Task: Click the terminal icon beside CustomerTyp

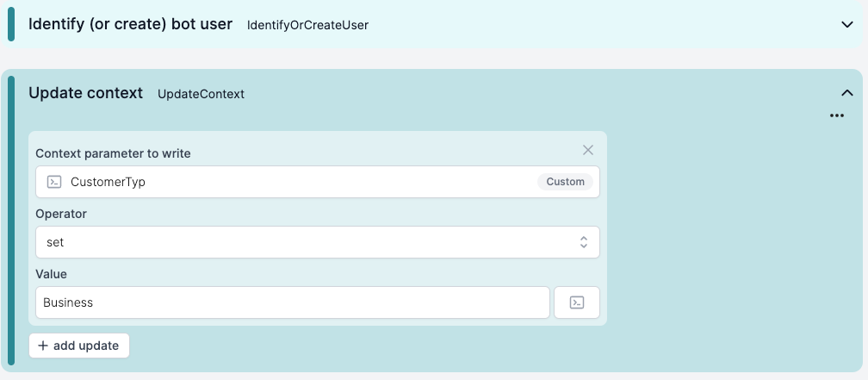Action: coord(54,182)
